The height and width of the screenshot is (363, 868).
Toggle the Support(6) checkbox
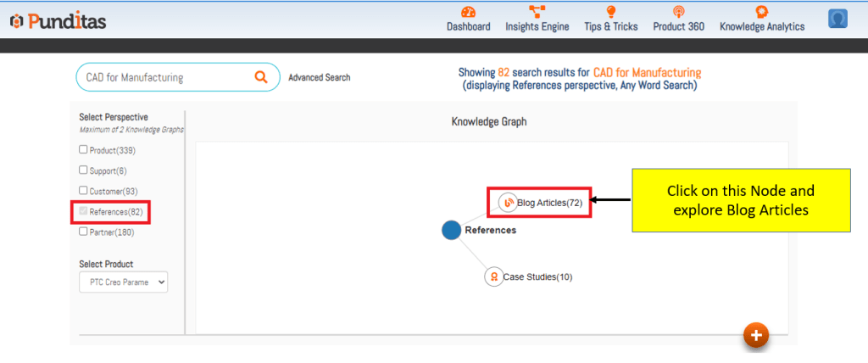tap(83, 170)
